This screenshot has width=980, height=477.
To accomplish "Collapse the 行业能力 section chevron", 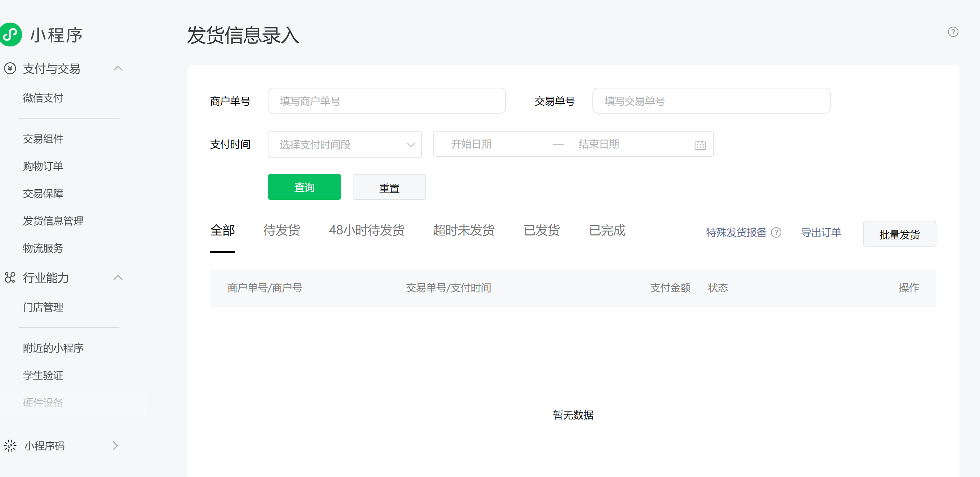I will click(118, 278).
